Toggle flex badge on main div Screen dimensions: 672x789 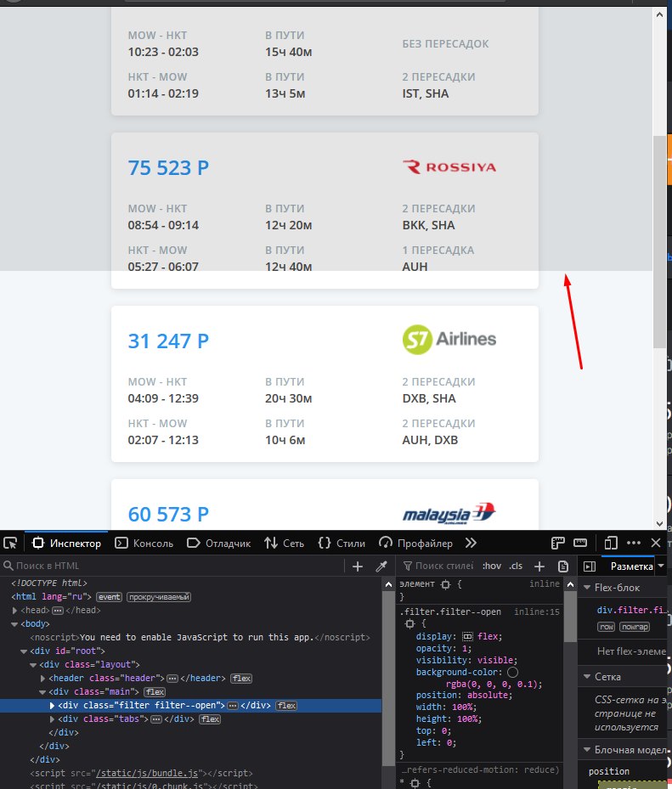(155, 692)
